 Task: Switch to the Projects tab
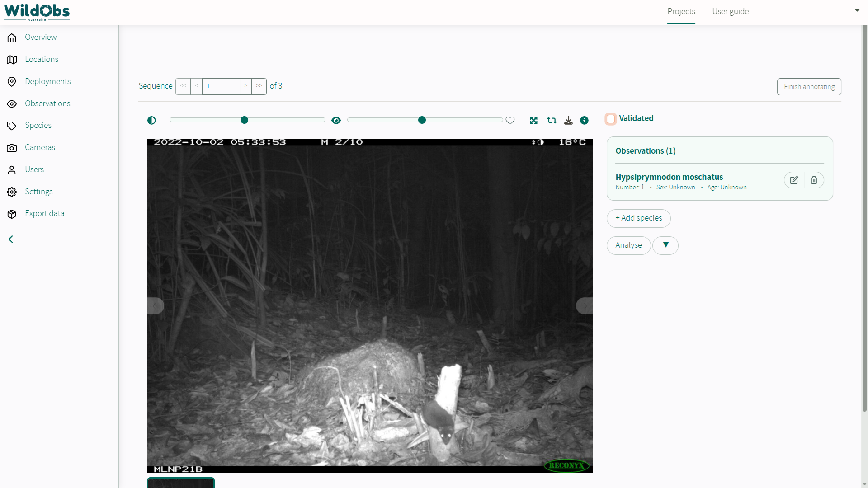[x=681, y=11]
